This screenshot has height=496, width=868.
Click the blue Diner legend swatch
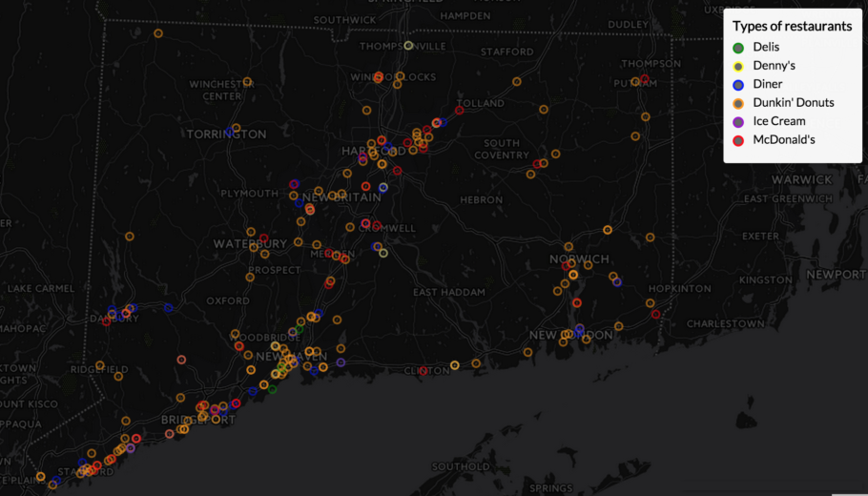click(738, 85)
